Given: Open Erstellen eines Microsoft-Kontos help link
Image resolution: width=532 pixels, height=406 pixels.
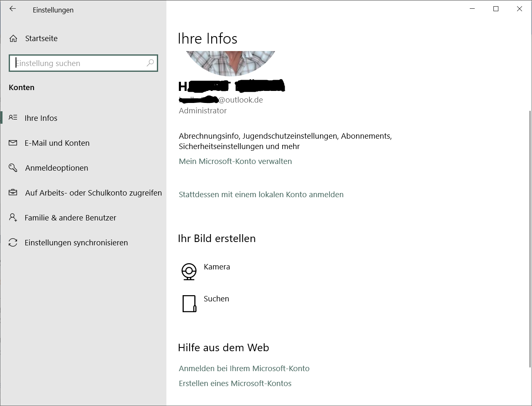Looking at the screenshot, I should [x=235, y=383].
